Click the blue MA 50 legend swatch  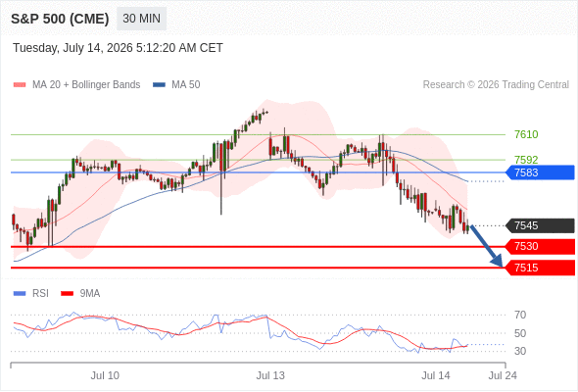[x=159, y=85]
